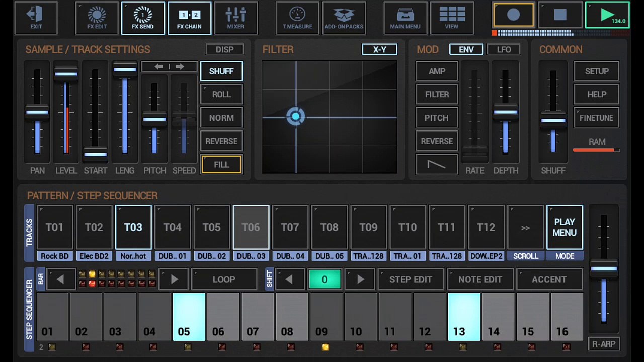Select the envelope shape ramp icon
This screenshot has width=644, height=362.
437,164
